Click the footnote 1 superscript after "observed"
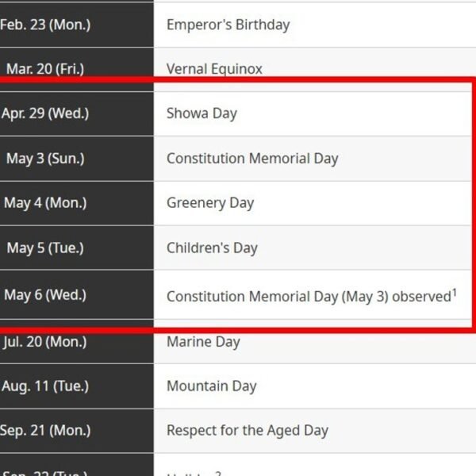The height and width of the screenshot is (476, 476). click(x=455, y=292)
